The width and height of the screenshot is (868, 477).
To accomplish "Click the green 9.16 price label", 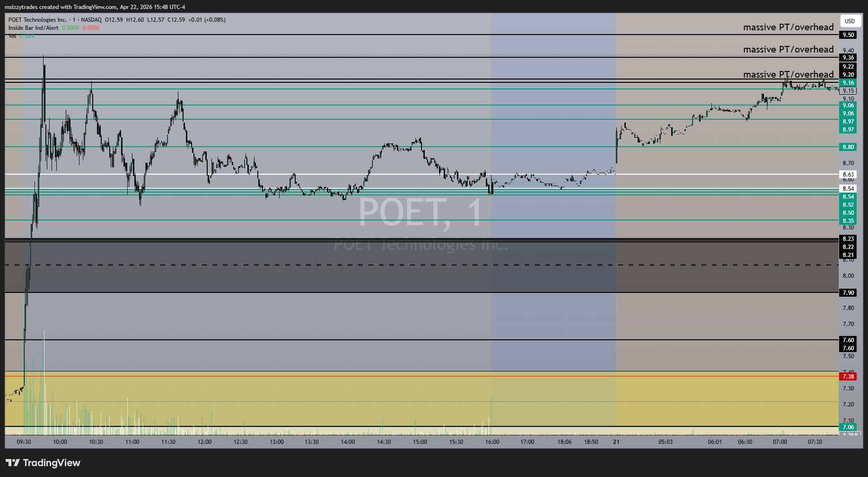I will pos(849,83).
